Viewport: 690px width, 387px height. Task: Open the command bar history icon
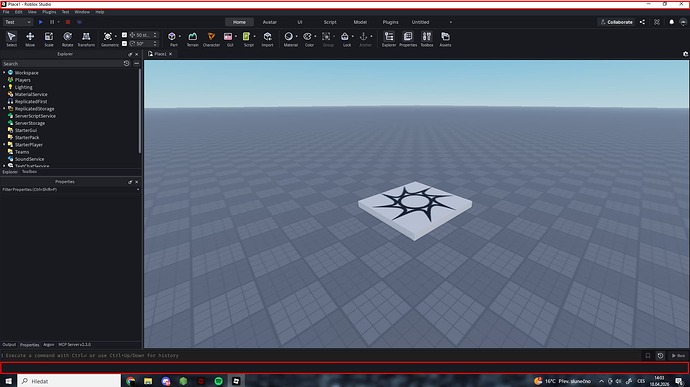point(660,356)
